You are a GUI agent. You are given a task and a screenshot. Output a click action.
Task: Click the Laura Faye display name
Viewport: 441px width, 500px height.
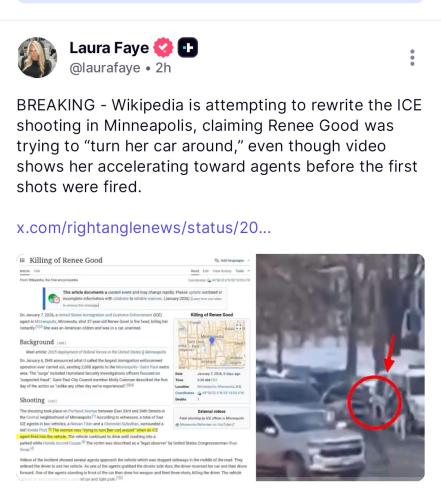(x=109, y=48)
